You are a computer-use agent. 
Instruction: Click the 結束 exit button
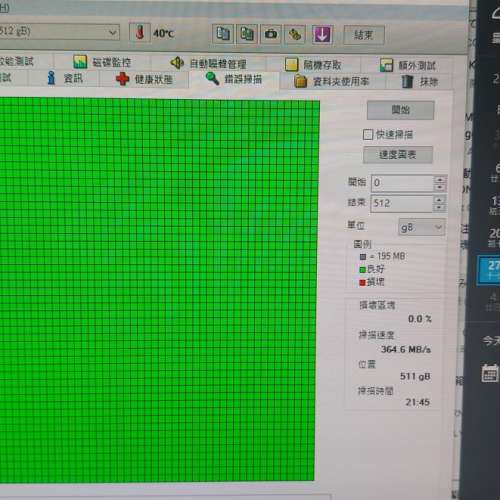(364, 35)
